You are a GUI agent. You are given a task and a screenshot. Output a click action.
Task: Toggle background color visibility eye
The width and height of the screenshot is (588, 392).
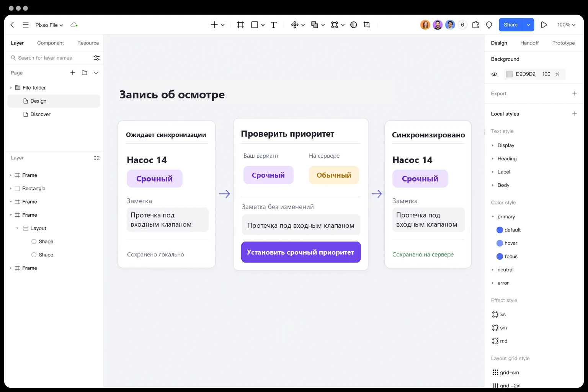[494, 74]
